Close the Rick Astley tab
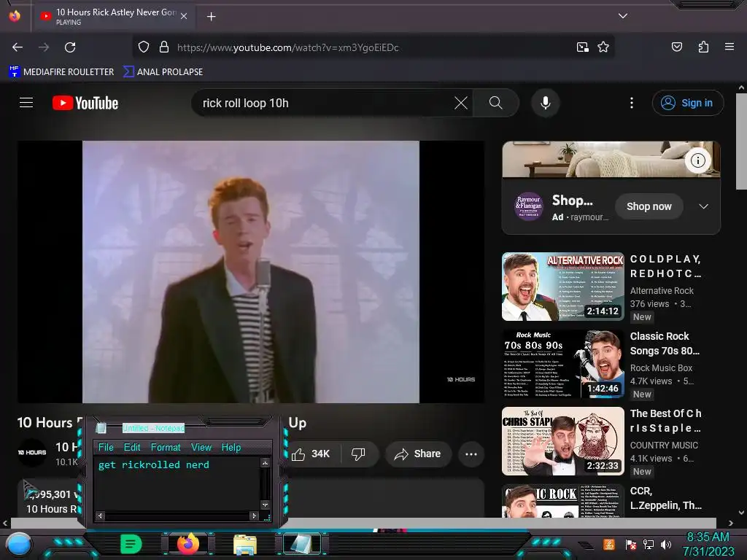 pos(184,16)
